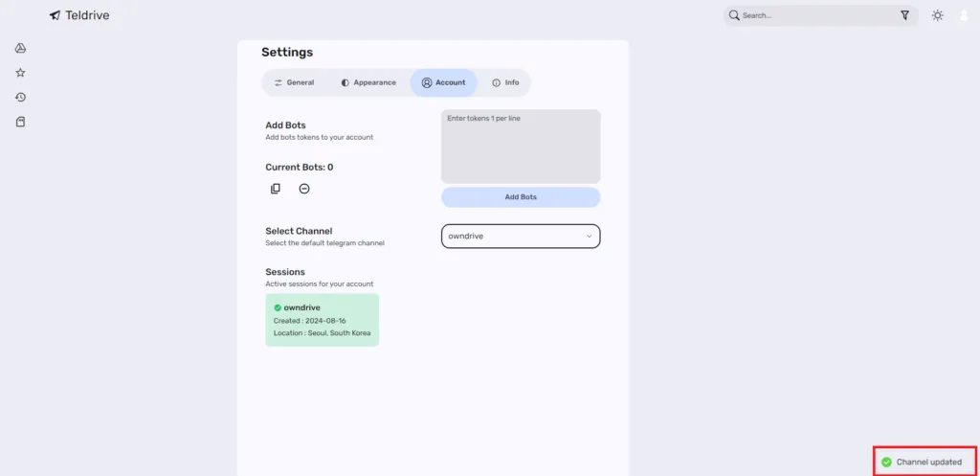980x476 pixels.
Task: Open the user profile avatar menu
Action: (964, 15)
